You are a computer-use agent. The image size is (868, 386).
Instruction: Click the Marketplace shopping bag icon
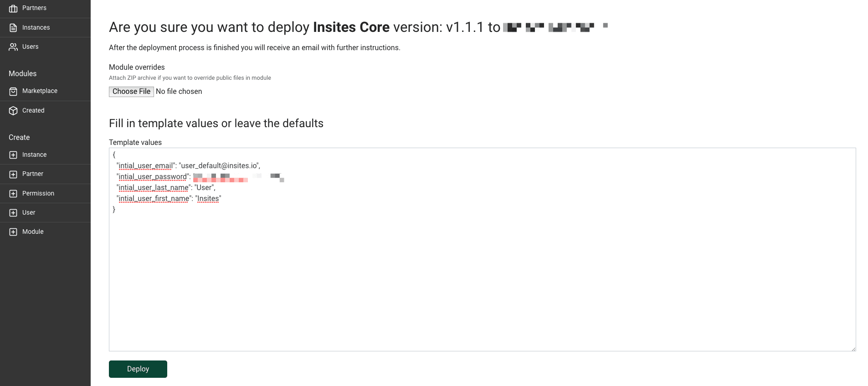tap(13, 91)
